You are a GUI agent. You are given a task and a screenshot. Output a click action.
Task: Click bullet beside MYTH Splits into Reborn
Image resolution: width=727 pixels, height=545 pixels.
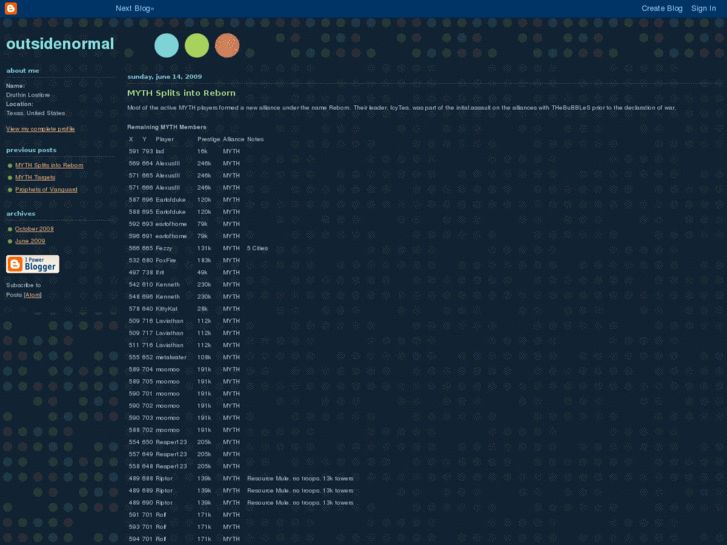pyautogui.click(x=10, y=165)
